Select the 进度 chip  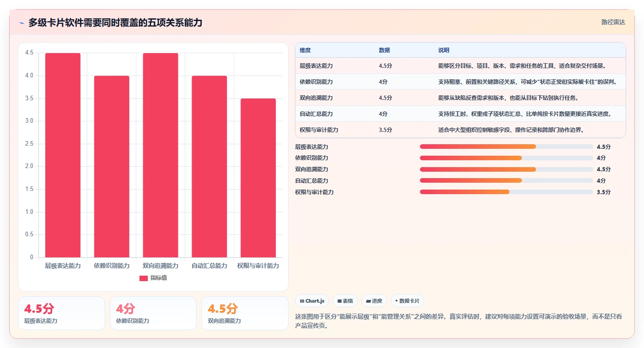pos(374,301)
